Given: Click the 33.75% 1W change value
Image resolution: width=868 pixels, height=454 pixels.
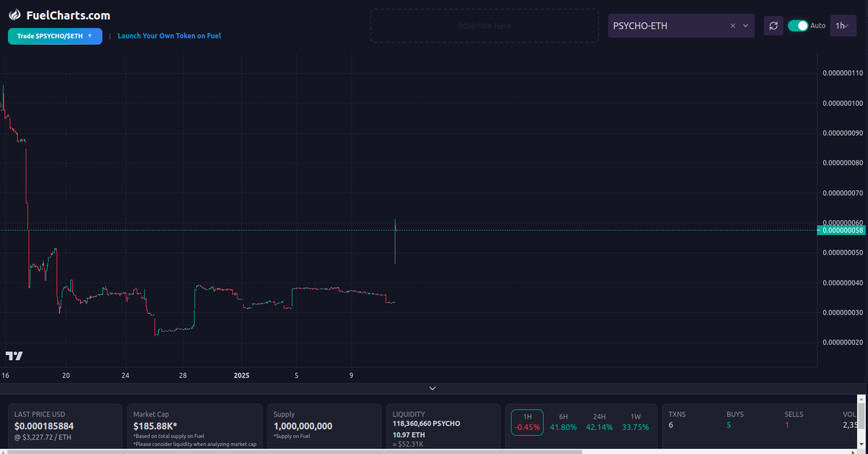Looking at the screenshot, I should click(x=635, y=427).
